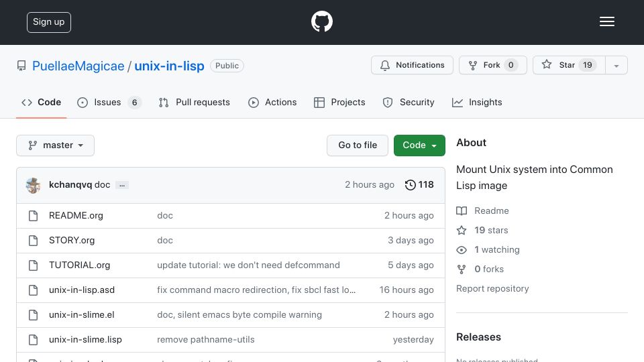The height and width of the screenshot is (362, 644).
Task: Open the unix-in-slime.lisp file
Action: 85,340
